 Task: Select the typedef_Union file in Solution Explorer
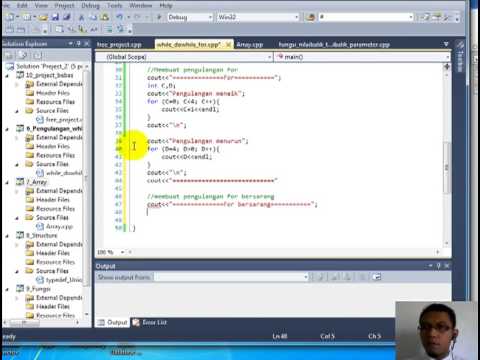(x=64, y=280)
